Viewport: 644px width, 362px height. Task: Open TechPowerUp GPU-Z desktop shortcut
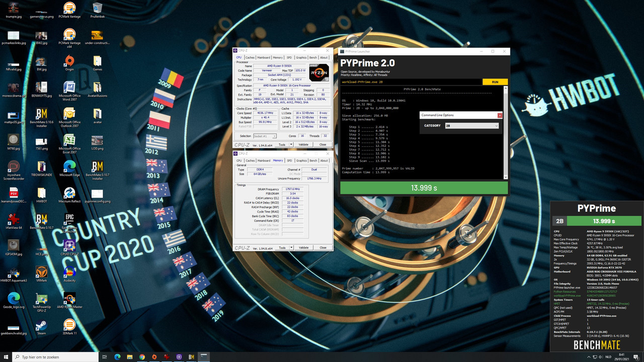pyautogui.click(x=41, y=302)
